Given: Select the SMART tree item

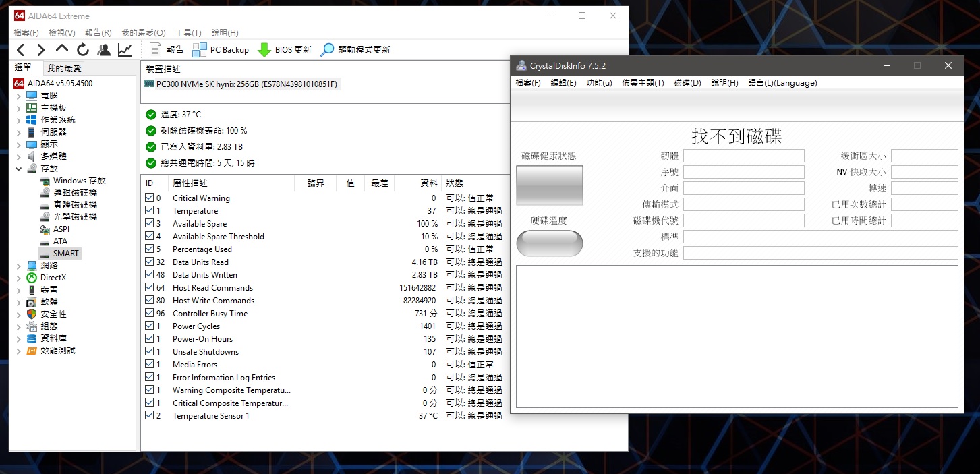Looking at the screenshot, I should pos(59,254).
